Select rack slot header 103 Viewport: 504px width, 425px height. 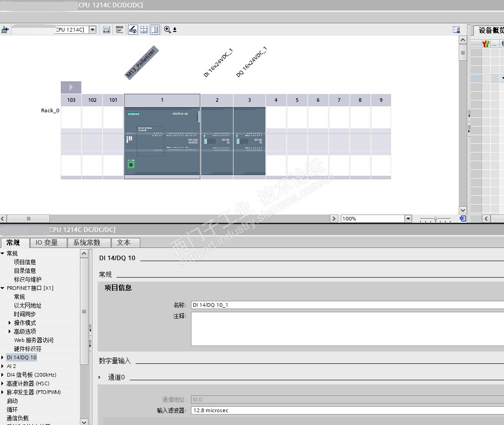coord(71,100)
